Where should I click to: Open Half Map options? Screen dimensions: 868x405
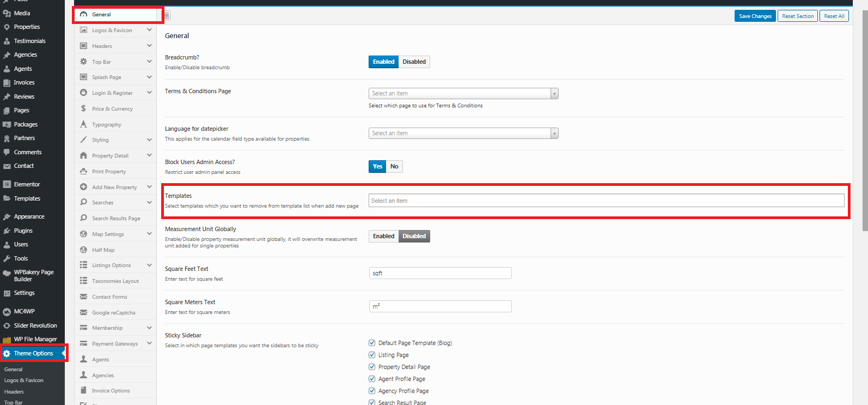[115, 250]
